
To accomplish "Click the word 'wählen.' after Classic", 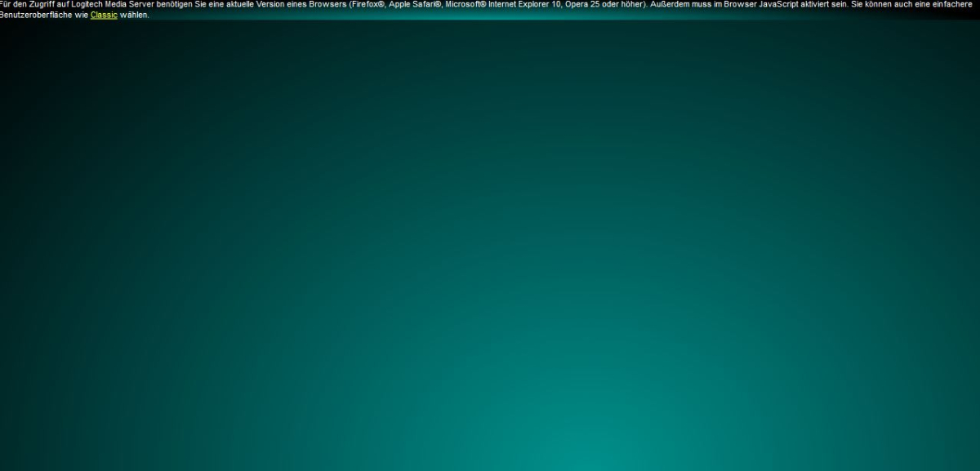I will (135, 15).
